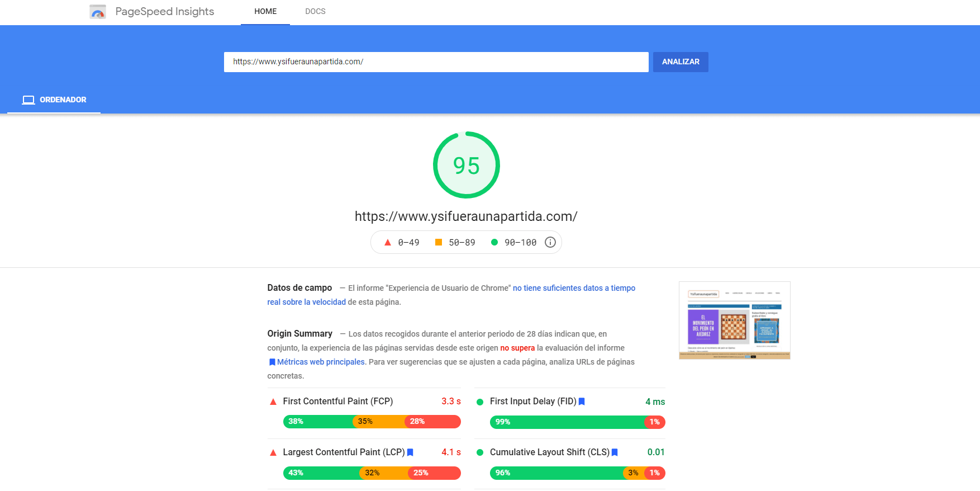Click the 'Cumulative Layout Shift (CLS)' label
980x491 pixels.
pyautogui.click(x=550, y=452)
